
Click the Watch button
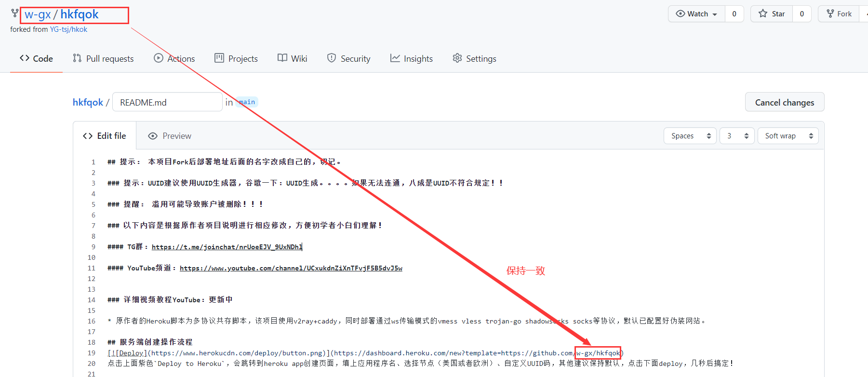tap(696, 13)
